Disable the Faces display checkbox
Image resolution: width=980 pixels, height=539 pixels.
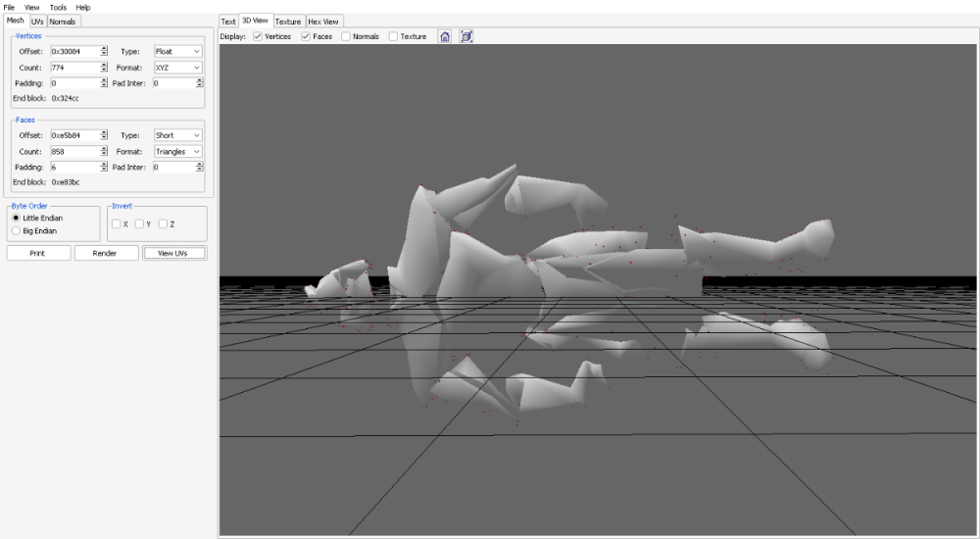(x=306, y=36)
